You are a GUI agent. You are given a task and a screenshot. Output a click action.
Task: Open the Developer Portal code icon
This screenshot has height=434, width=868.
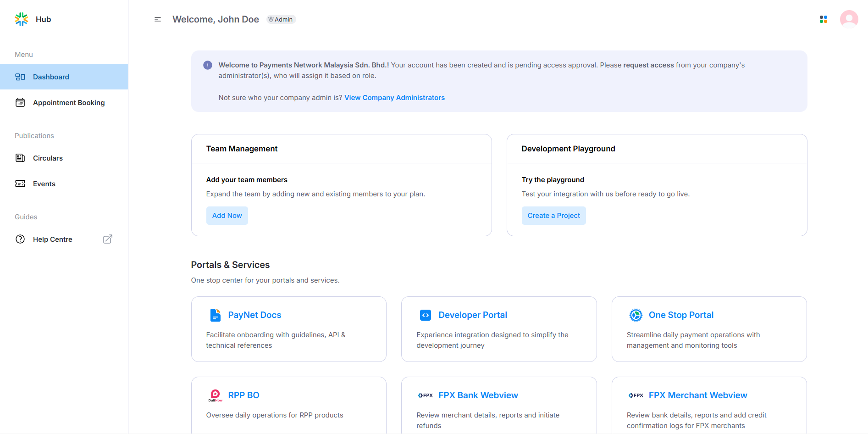(426, 315)
